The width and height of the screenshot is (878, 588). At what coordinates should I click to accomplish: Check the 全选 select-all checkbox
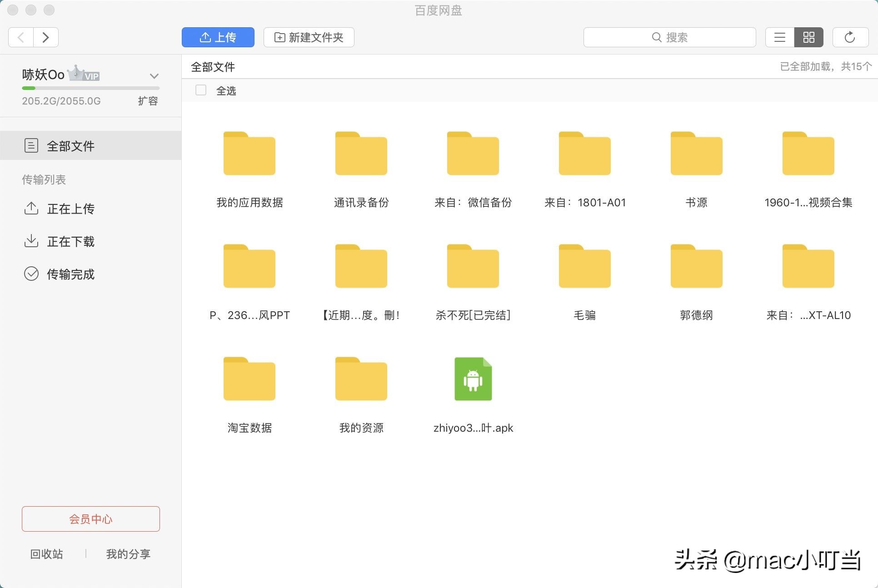200,90
